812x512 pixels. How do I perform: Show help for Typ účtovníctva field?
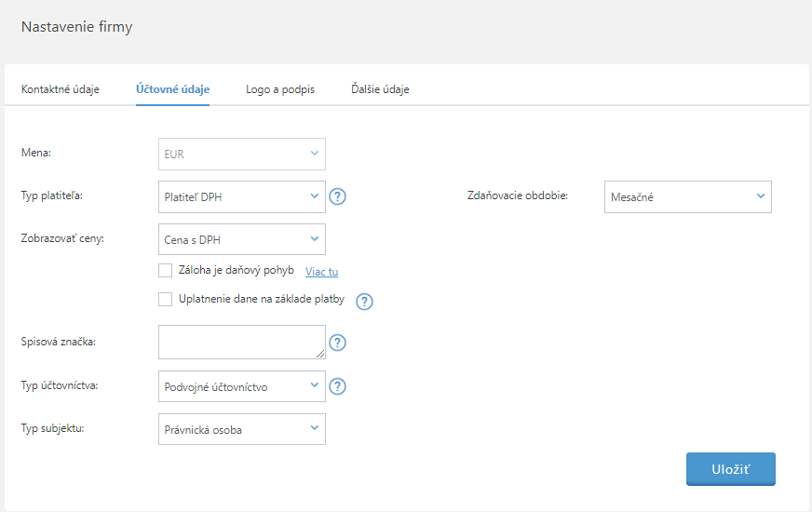[x=338, y=386]
